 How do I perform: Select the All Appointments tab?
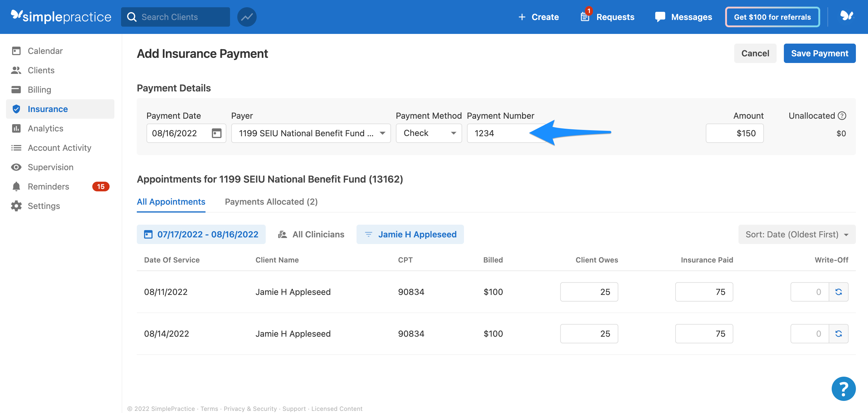171,202
